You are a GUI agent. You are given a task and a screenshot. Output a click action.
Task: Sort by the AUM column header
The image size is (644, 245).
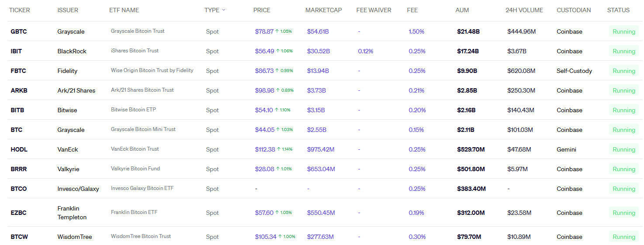(x=462, y=10)
